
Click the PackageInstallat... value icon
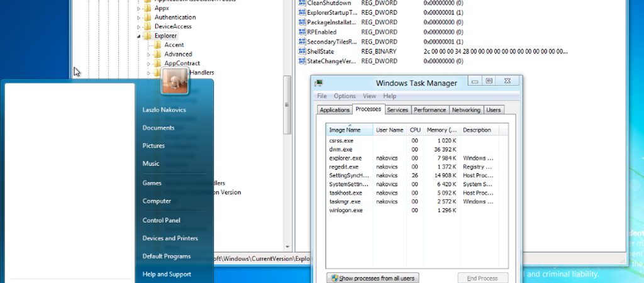pyautogui.click(x=303, y=22)
